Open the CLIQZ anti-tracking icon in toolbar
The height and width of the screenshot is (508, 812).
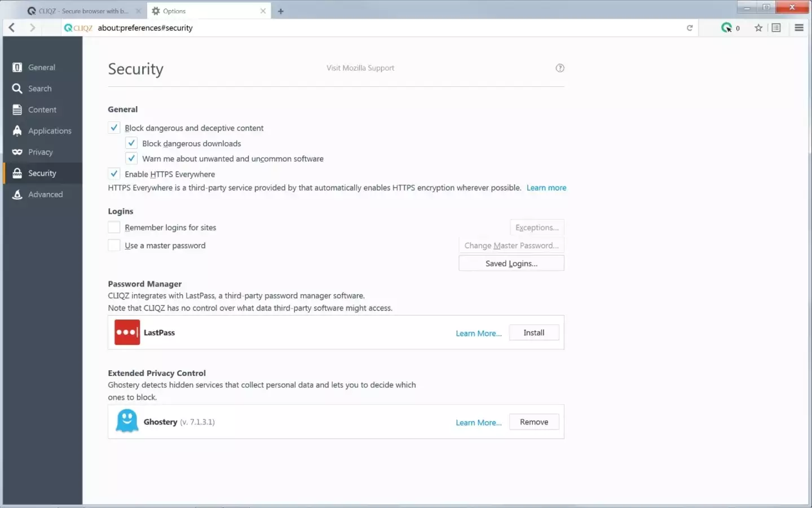click(x=726, y=28)
